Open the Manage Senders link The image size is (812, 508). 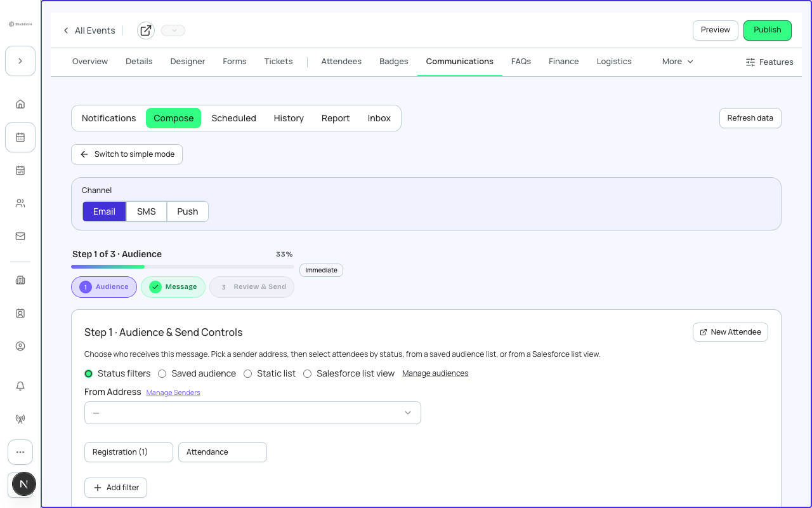coord(173,393)
